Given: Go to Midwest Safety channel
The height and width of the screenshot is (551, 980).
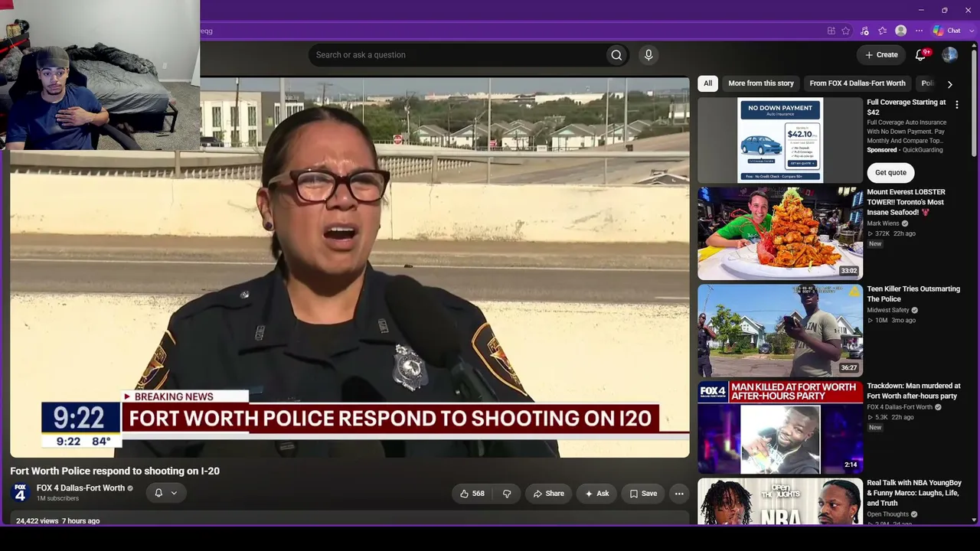Looking at the screenshot, I should (x=888, y=310).
